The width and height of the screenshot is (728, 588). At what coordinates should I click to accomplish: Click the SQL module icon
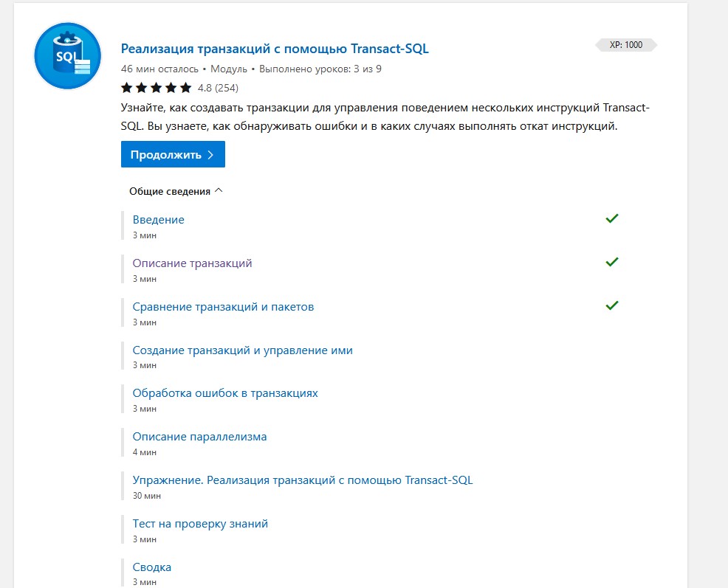[x=67, y=56]
